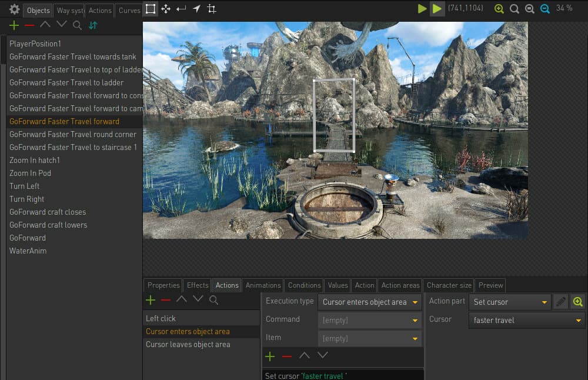The width and height of the screenshot is (588, 380).
Task: Open the Preview tab
Action: coord(490,285)
